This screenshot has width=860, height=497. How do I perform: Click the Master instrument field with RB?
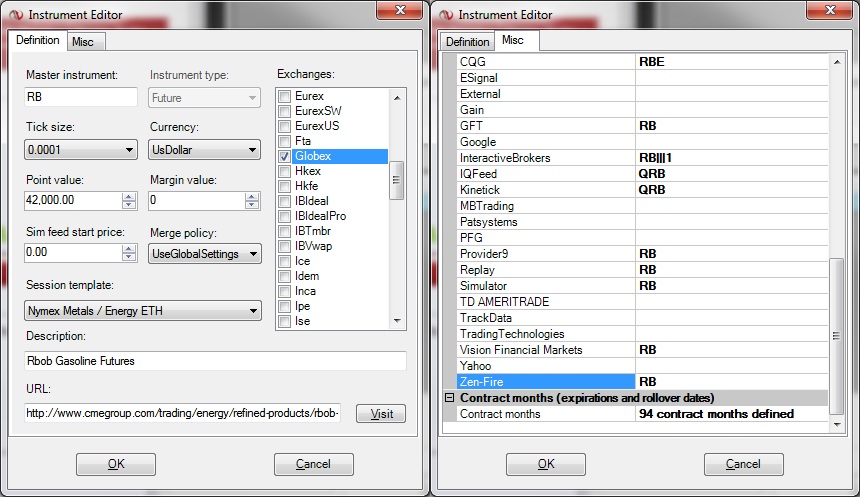click(81, 97)
